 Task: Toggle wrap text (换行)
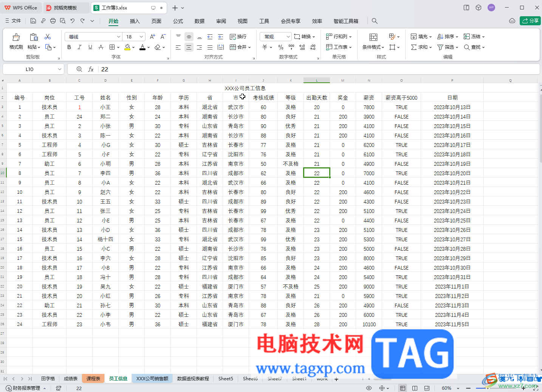238,37
